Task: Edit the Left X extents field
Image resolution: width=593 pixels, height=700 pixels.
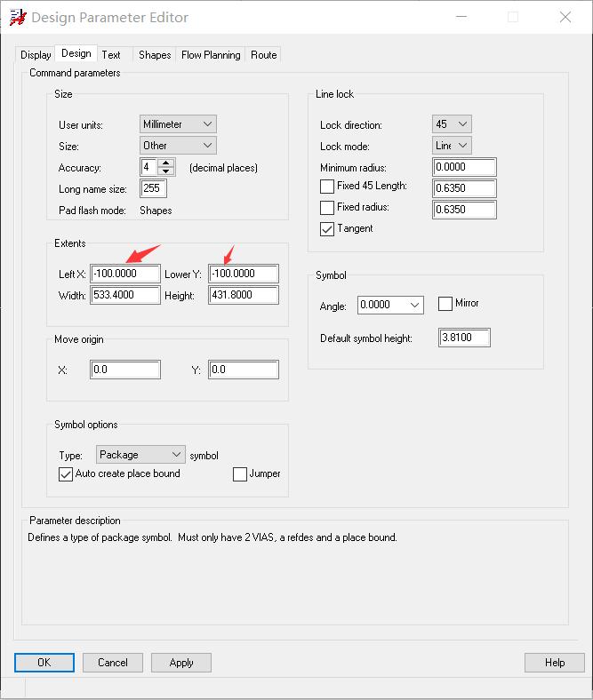Action: click(x=125, y=274)
